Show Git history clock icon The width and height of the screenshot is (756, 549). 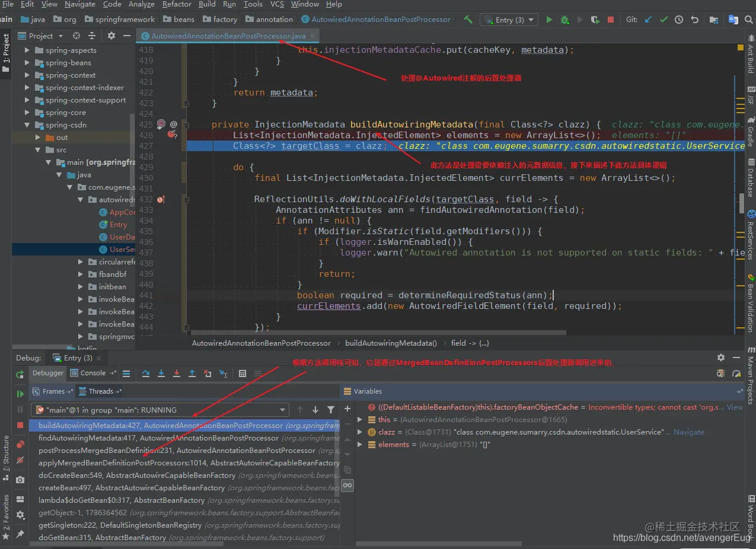pyautogui.click(x=679, y=20)
